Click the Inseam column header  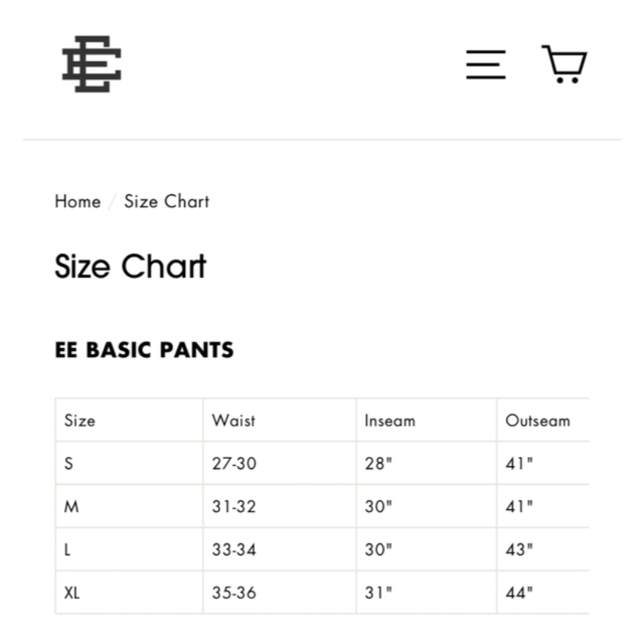[390, 420]
